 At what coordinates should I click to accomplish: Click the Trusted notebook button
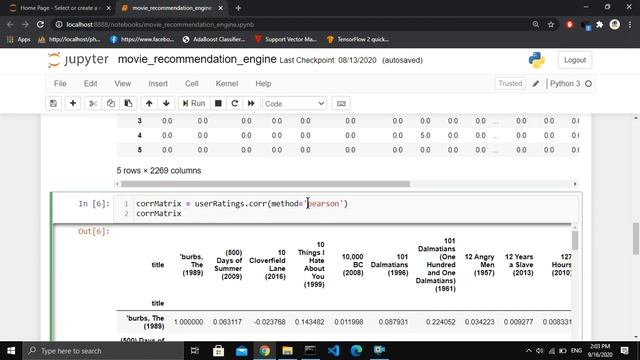click(510, 83)
